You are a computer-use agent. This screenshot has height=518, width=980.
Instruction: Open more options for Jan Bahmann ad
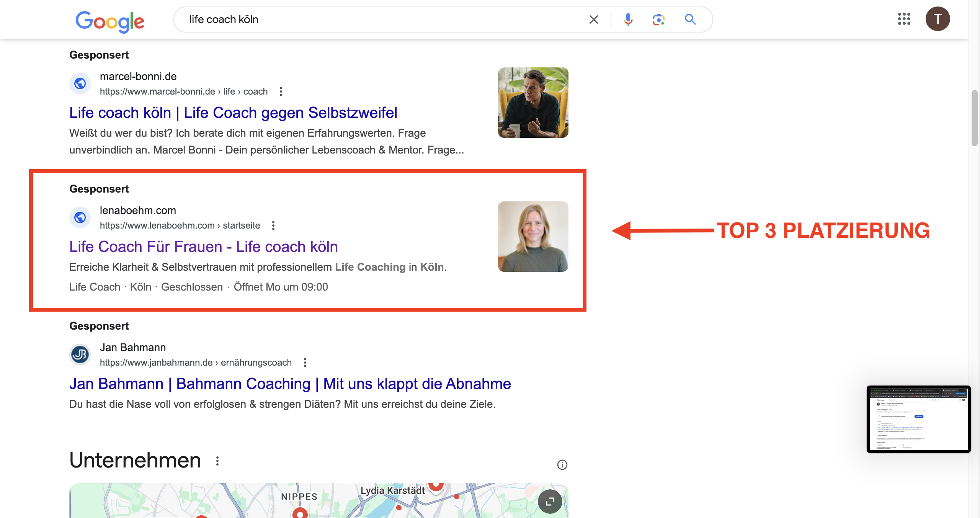coord(305,363)
